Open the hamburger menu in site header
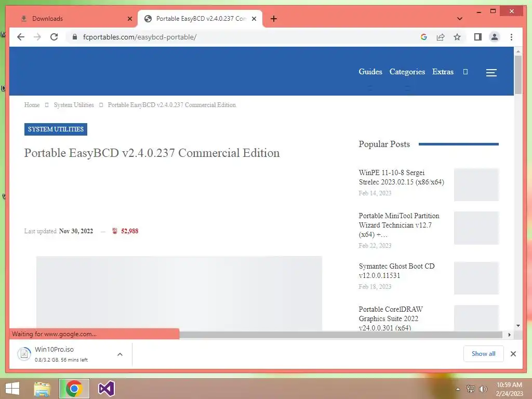Image resolution: width=532 pixels, height=399 pixels. 491,72
